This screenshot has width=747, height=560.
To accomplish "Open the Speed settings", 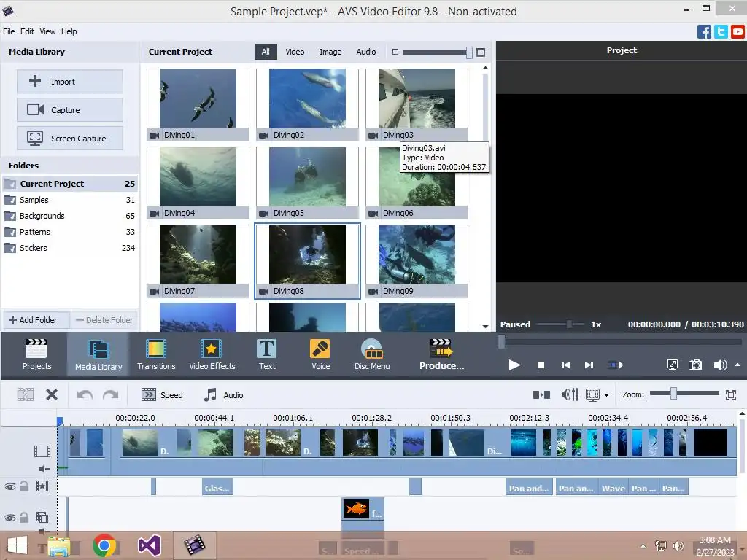I will [162, 394].
